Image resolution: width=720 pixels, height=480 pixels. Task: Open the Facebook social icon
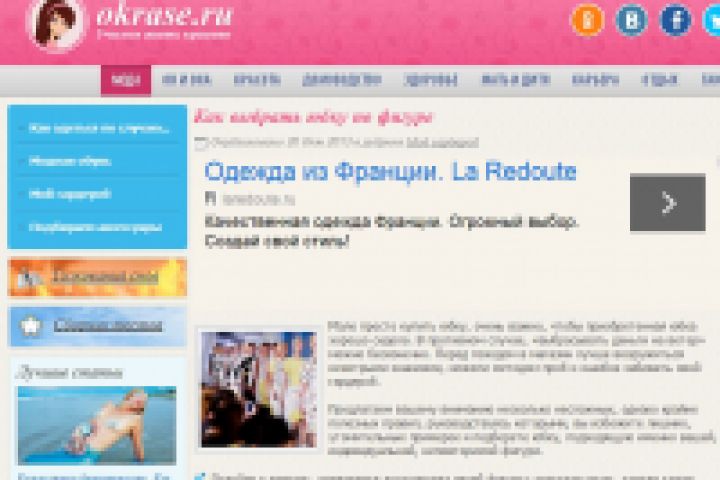pyautogui.click(x=675, y=20)
